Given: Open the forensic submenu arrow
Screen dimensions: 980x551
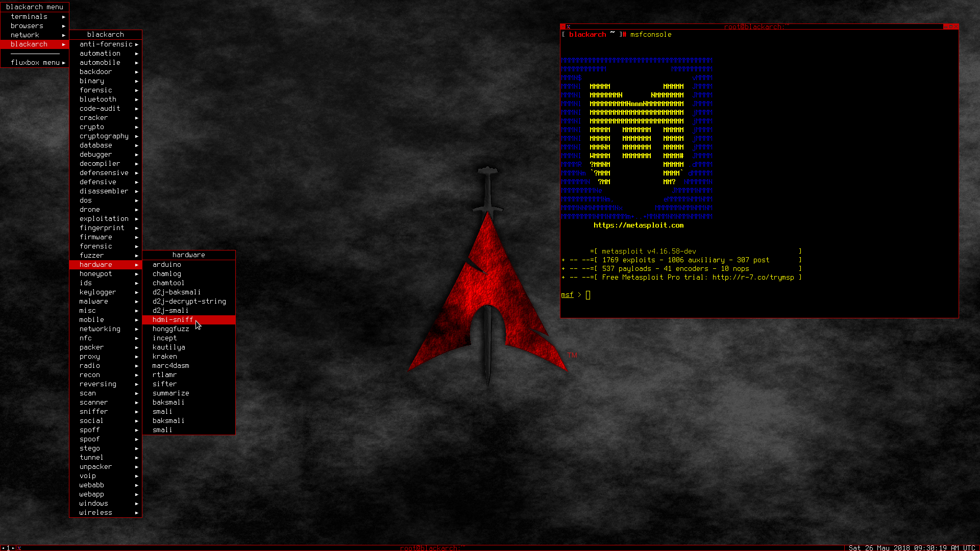Looking at the screenshot, I should coord(136,90).
